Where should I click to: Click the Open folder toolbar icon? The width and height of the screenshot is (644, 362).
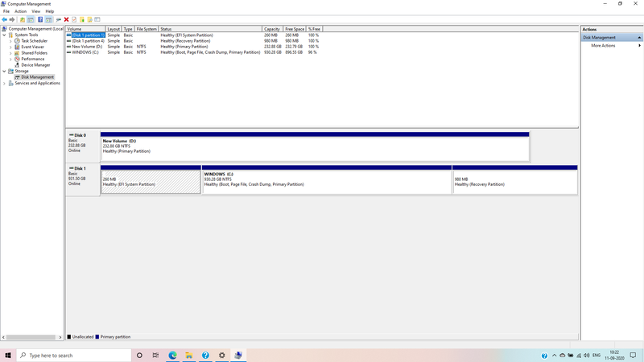(x=82, y=19)
